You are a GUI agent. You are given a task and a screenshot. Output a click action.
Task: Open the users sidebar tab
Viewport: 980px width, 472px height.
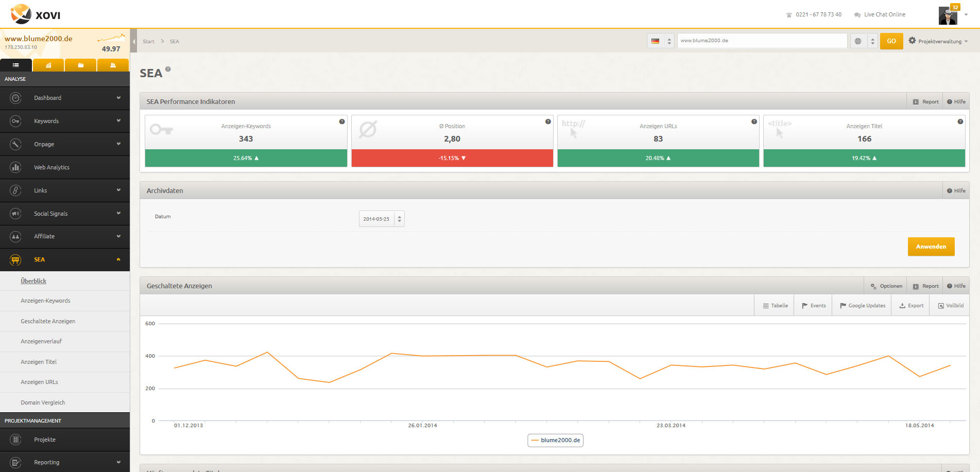[x=113, y=65]
